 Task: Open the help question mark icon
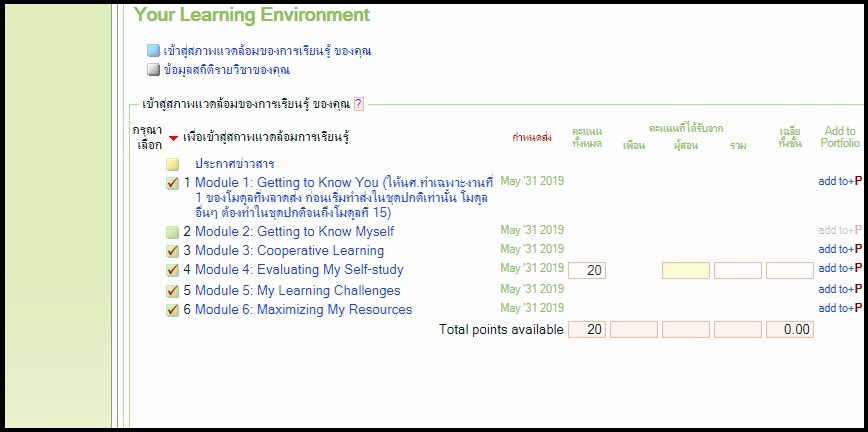[x=359, y=104]
